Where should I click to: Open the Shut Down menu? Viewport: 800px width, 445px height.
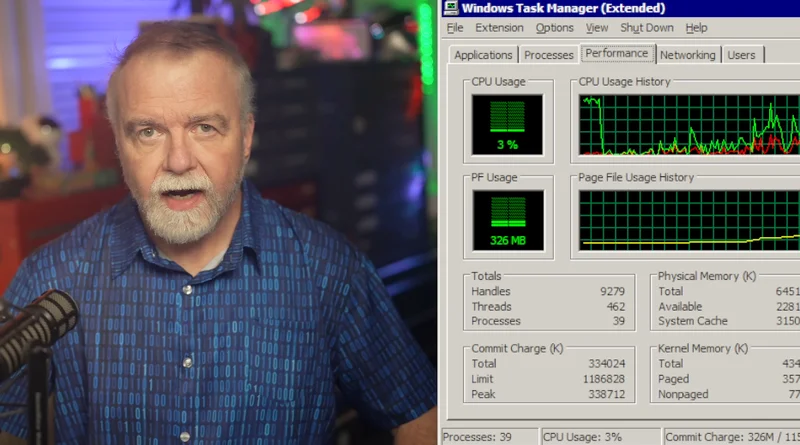tap(646, 28)
